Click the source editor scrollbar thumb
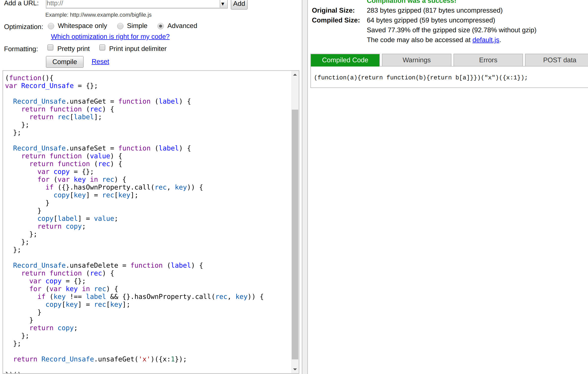 pos(295,234)
